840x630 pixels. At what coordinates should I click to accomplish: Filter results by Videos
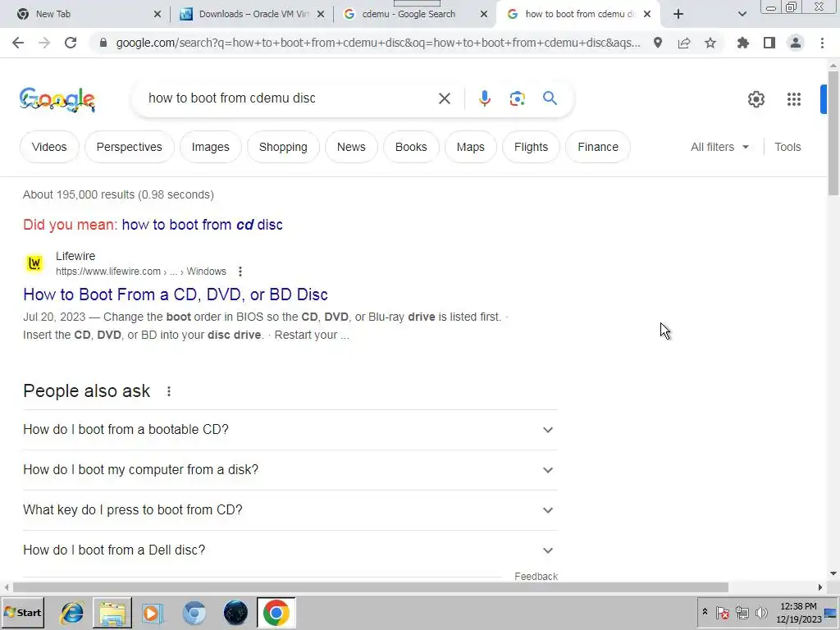tap(49, 147)
